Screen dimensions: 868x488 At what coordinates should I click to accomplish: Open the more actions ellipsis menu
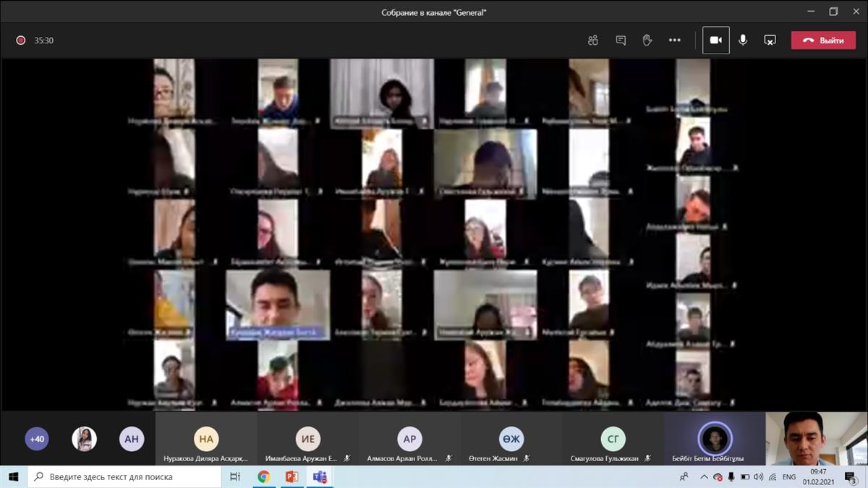coord(675,40)
